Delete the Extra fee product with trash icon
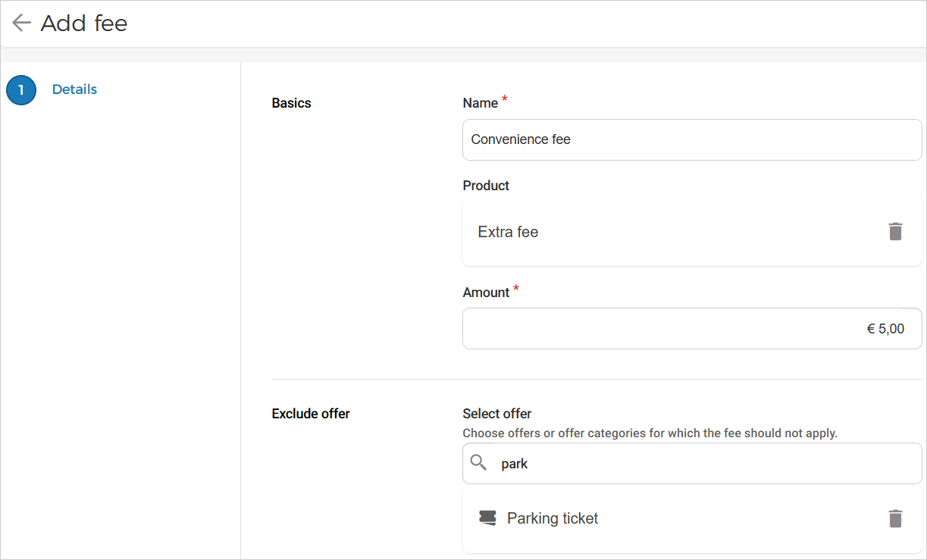Viewport: 927px width, 560px height. (895, 231)
